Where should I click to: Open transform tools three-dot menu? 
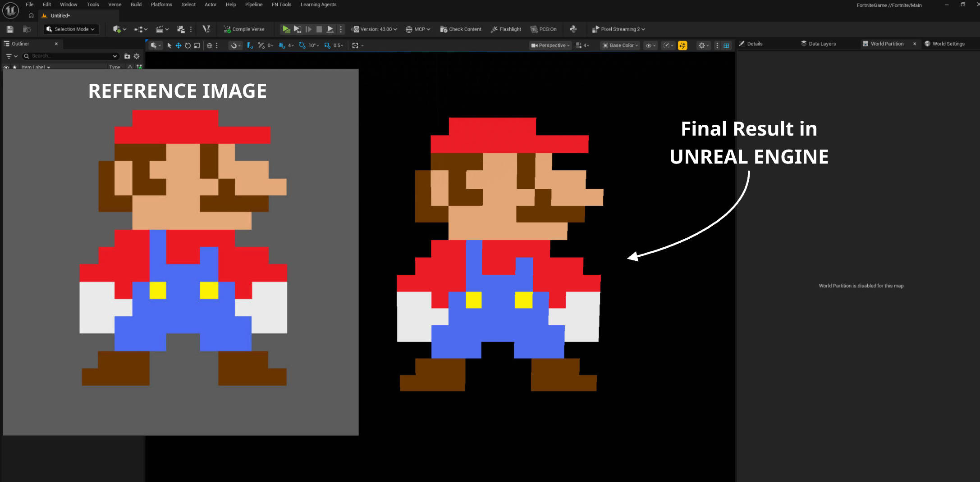(x=217, y=45)
